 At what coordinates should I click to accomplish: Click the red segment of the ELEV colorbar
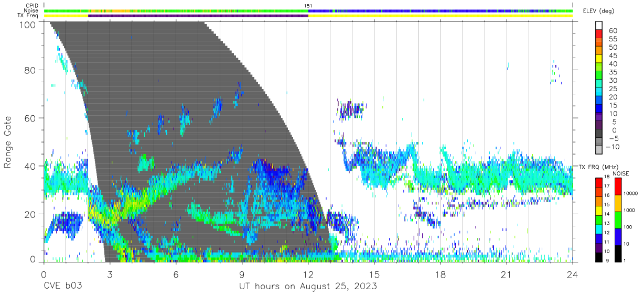tap(600, 34)
